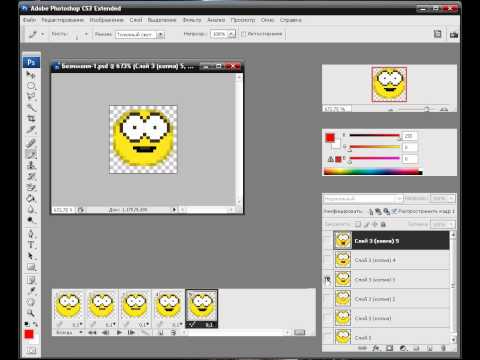
Task: Open the Фильтр menu
Action: click(x=192, y=20)
